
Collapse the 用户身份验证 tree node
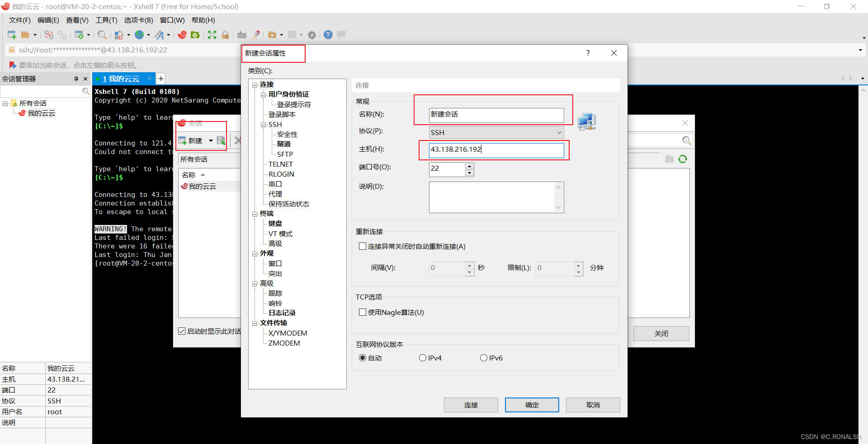(x=263, y=94)
